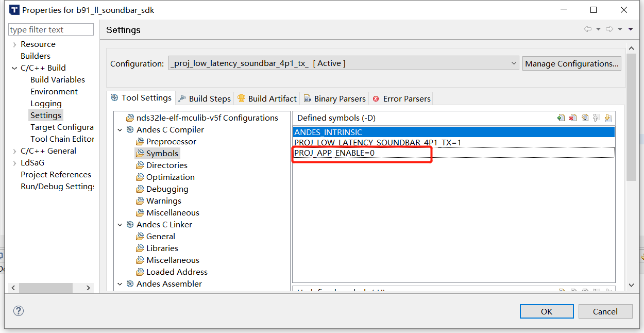Click the Edit symbol icon

[x=585, y=118]
